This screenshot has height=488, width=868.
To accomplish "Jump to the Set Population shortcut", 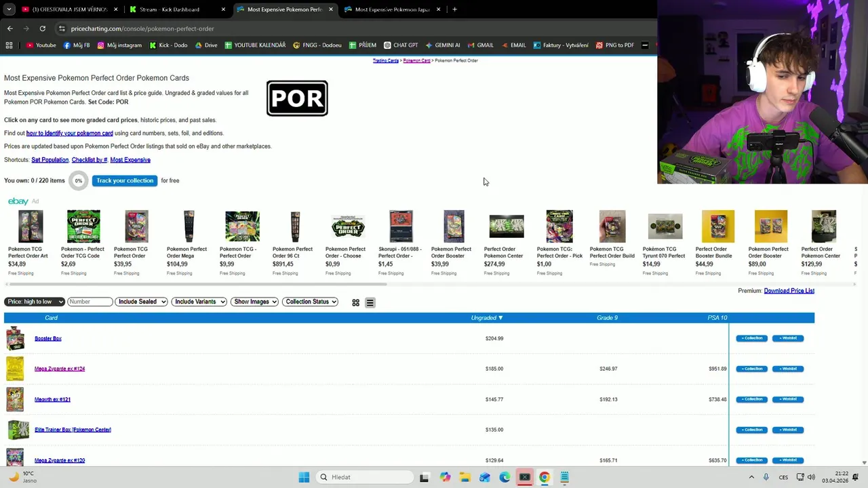I will 50,160.
